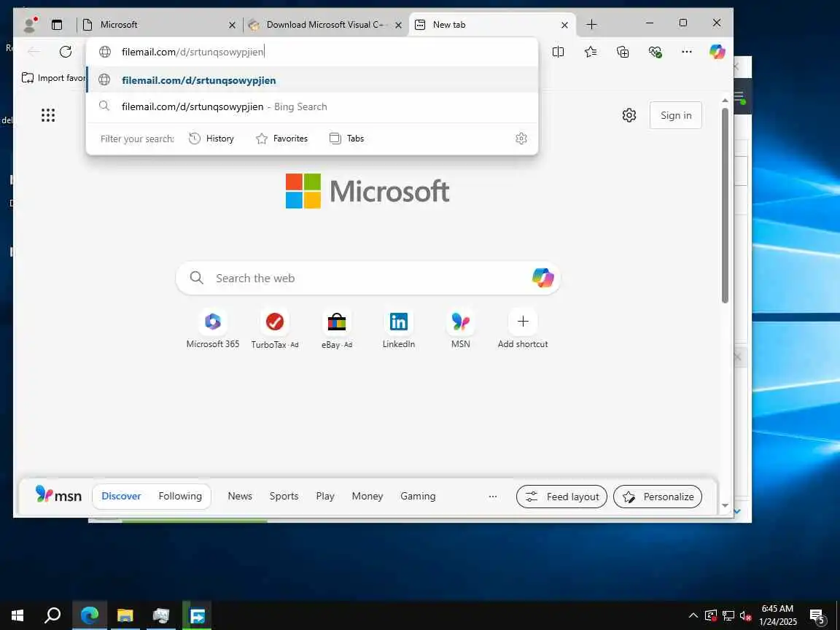Select the Following feed tab
Viewport: 840px width, 630px height.
pos(180,496)
